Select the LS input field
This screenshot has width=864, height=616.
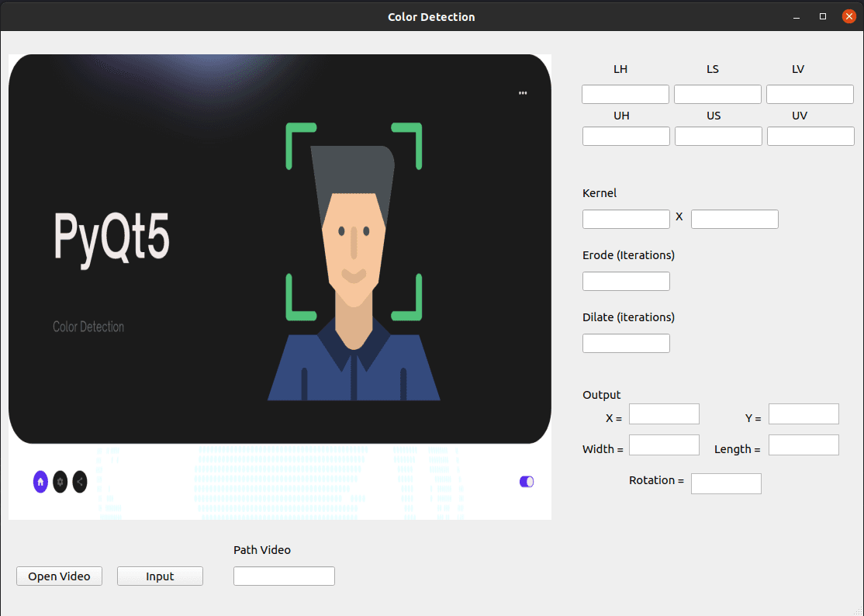coord(717,94)
